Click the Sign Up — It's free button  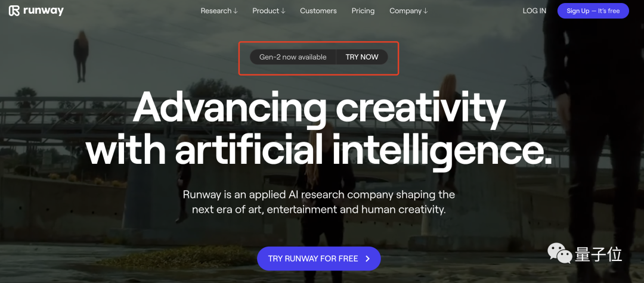click(x=593, y=11)
